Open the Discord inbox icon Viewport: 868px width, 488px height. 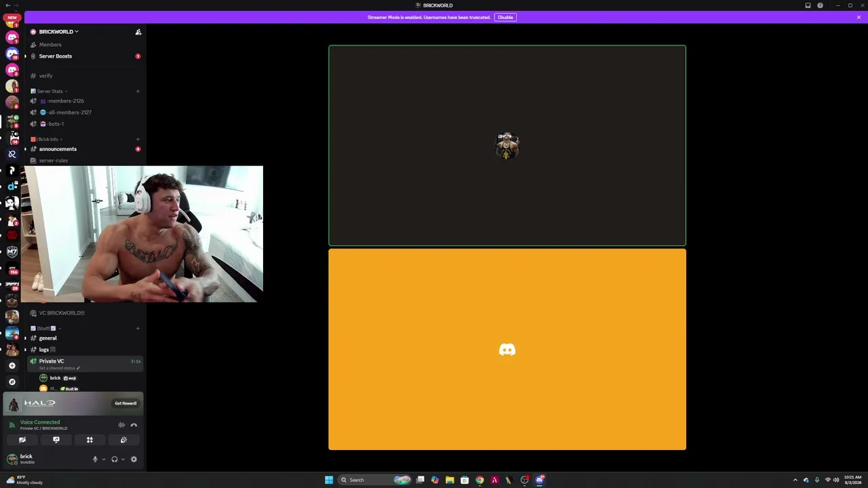point(808,5)
